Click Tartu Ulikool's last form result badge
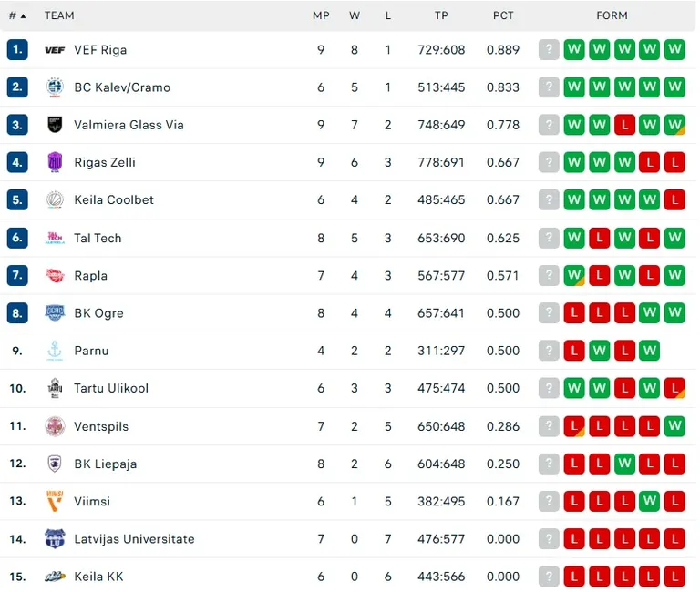The width and height of the screenshot is (700, 592). pos(674,388)
